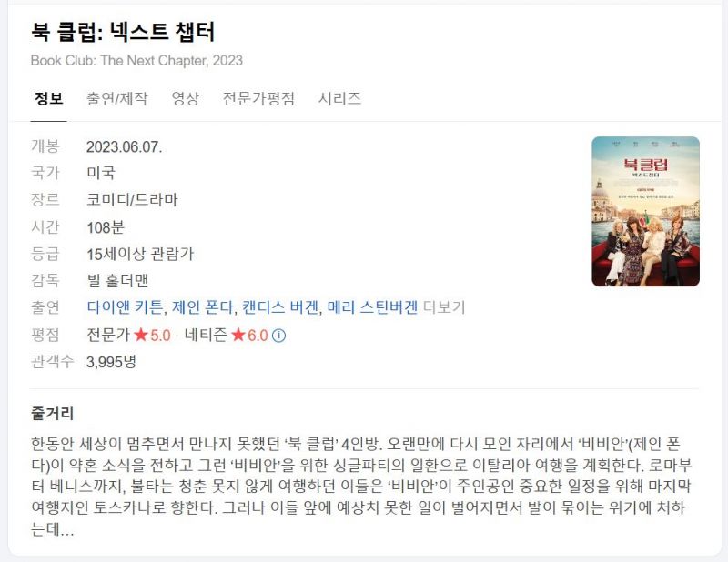
Task: Open actor link 다이앤 키튼
Action: [x=125, y=307]
